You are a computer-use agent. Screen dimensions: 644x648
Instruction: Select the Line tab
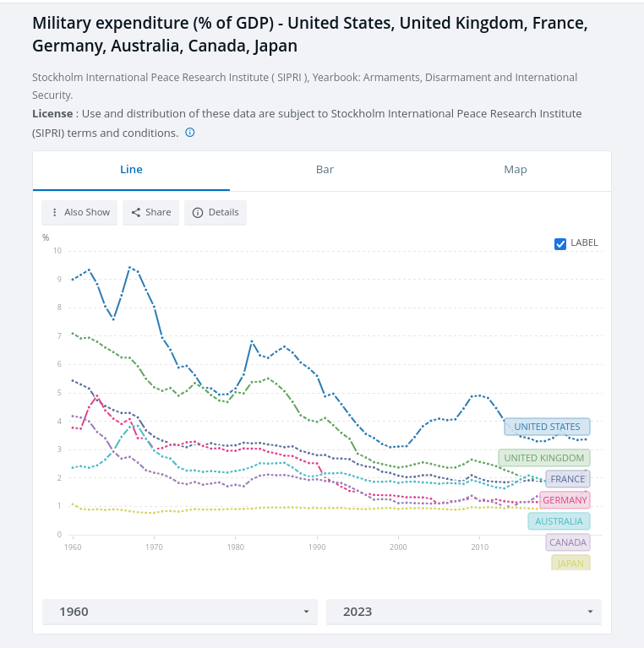click(131, 170)
